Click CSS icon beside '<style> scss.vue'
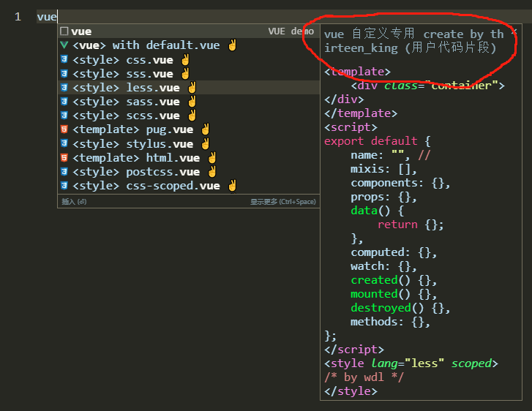532x411 pixels. [x=64, y=115]
